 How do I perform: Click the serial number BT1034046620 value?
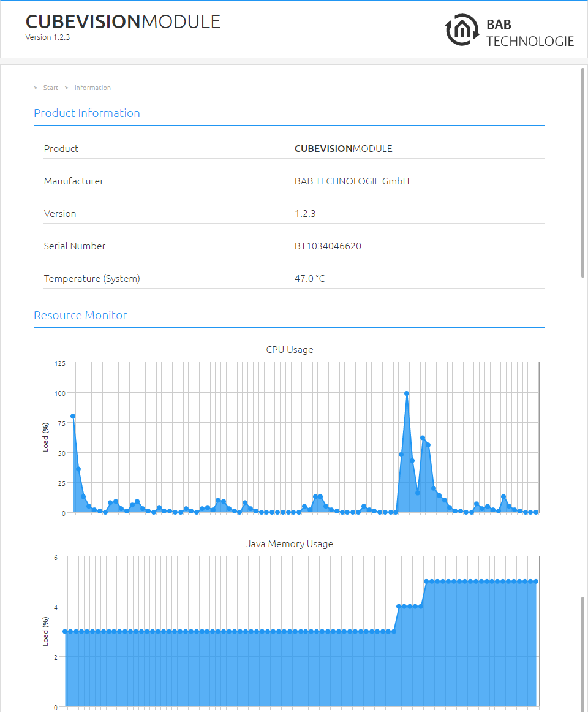point(328,246)
